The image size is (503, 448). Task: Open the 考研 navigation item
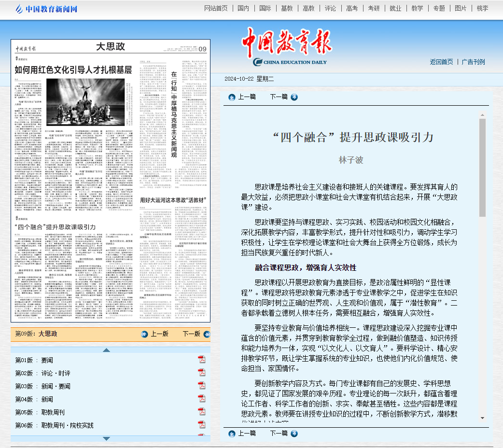point(374,8)
